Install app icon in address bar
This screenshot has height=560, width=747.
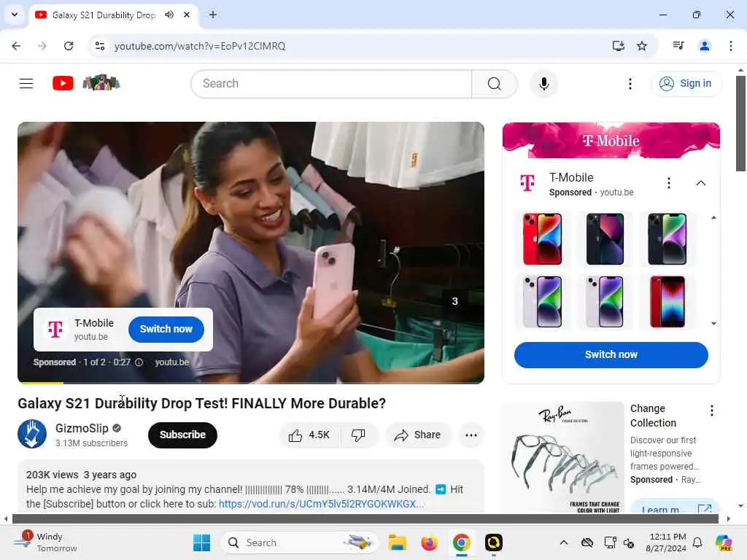[x=618, y=46]
